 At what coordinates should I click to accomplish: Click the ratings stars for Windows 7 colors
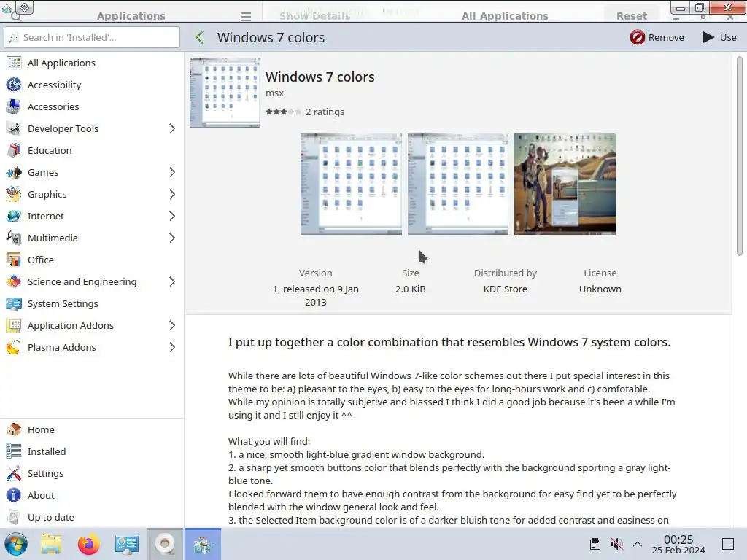[283, 112]
